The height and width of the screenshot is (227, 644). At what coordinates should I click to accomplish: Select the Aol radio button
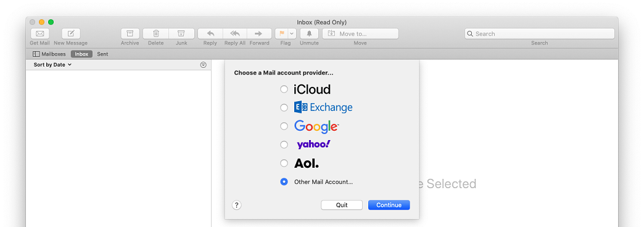[284, 163]
